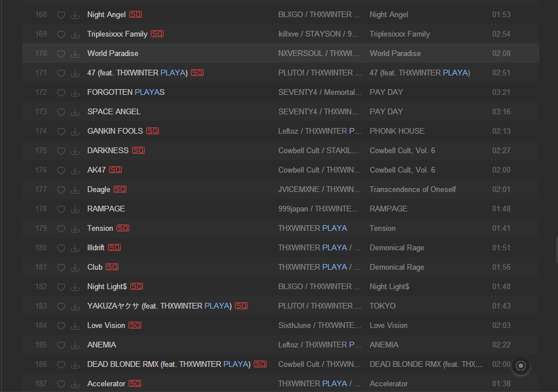Like the Night Angel track
Image resolution: width=558 pixels, height=392 pixels.
(61, 15)
